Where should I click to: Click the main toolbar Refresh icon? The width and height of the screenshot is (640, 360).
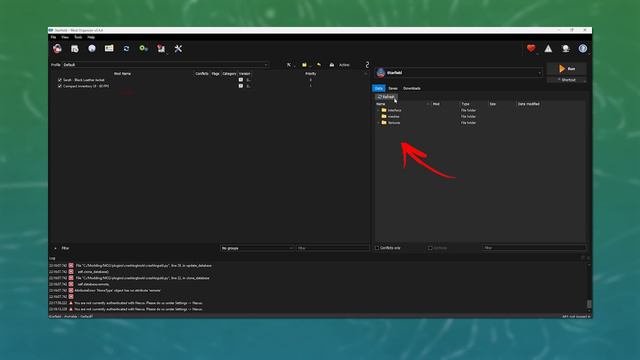click(x=126, y=49)
